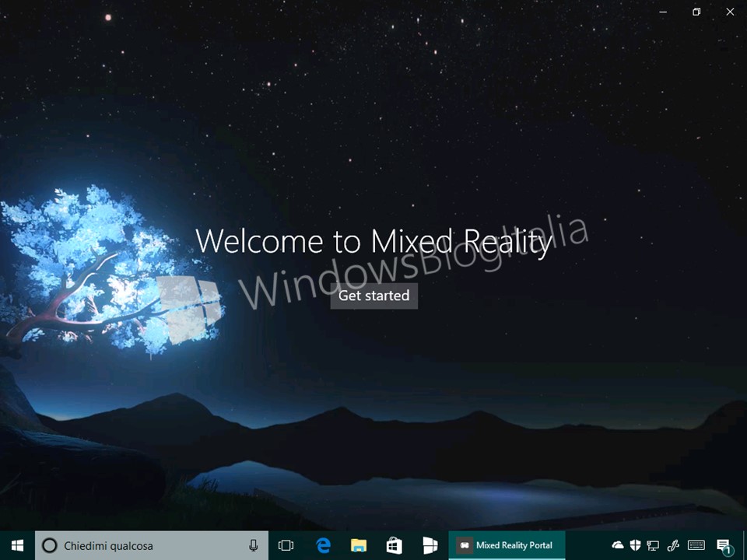The image size is (747, 560).
Task: Open the Action Center notifications icon
Action: [x=724, y=546]
